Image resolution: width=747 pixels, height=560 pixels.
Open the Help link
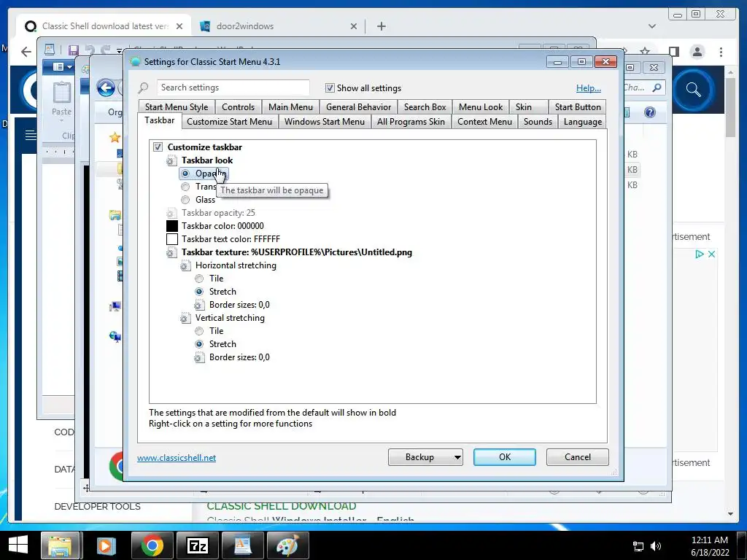click(x=589, y=88)
